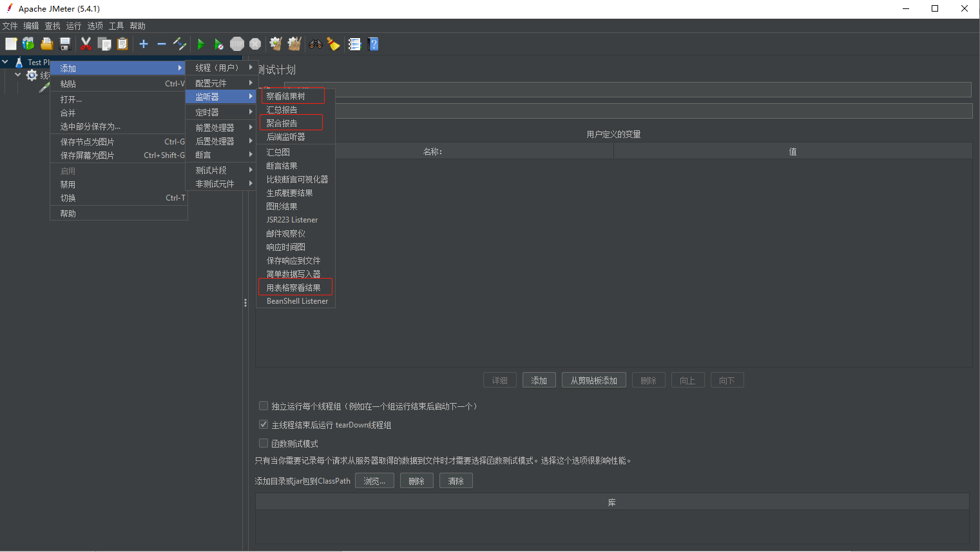This screenshot has height=552, width=980.
Task: Uncheck 主线程结束后运行 tearDown线程组
Action: point(263,424)
